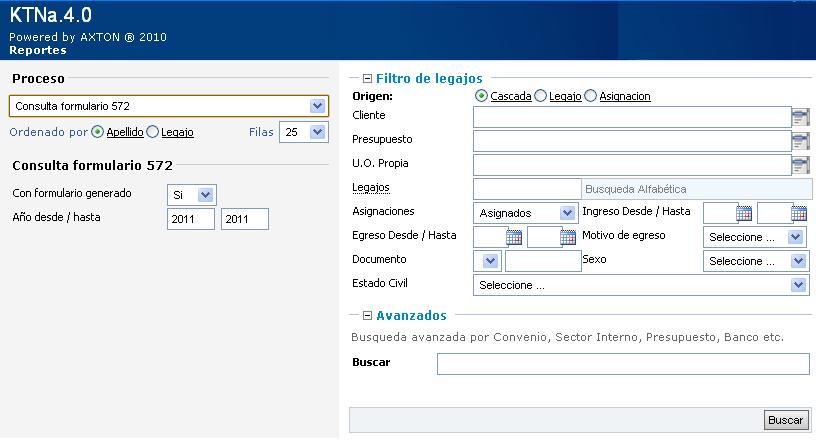Viewport: 816px width, 442px height.
Task: Select Legajo origin radio button
Action: (x=541, y=96)
